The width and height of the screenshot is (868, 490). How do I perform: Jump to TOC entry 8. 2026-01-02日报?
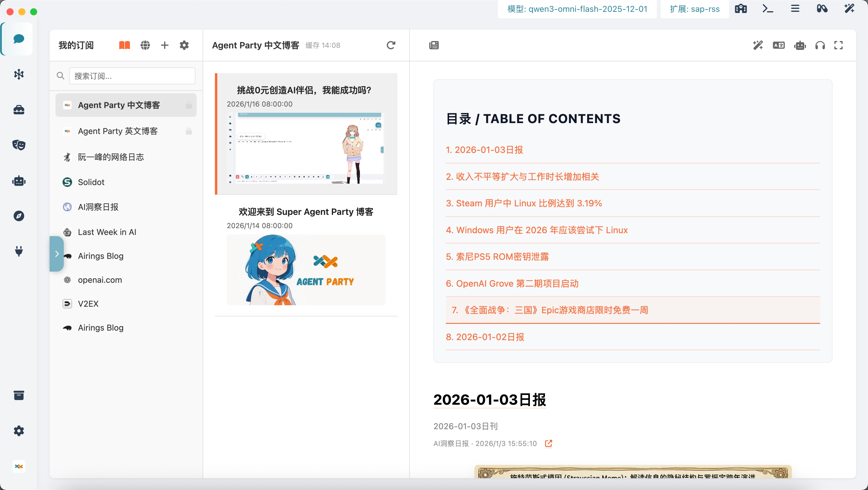pyautogui.click(x=633, y=337)
